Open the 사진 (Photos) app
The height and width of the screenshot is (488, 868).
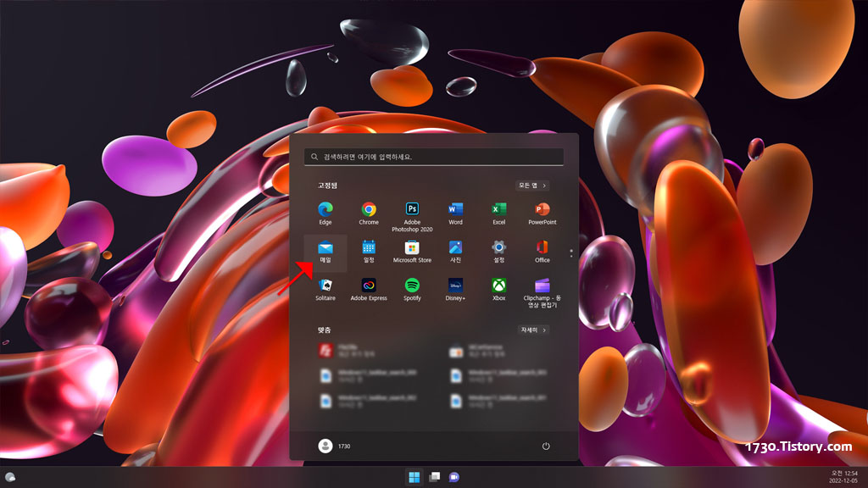[x=455, y=252]
